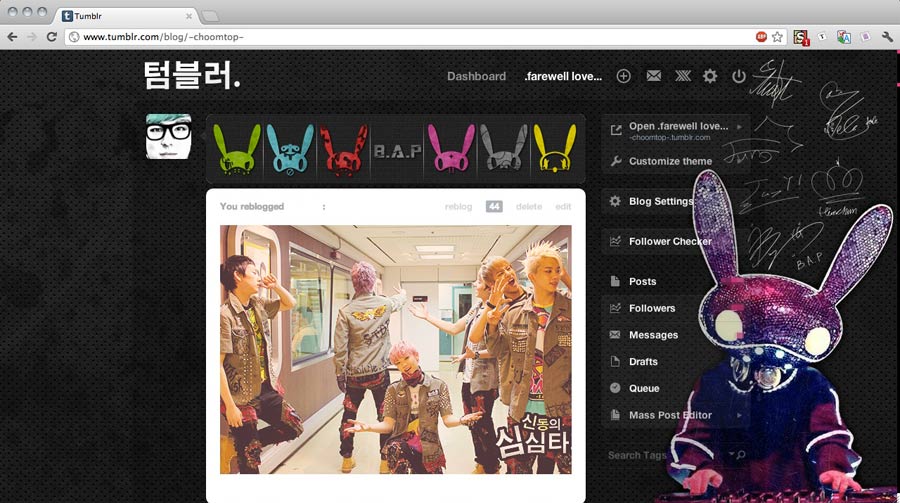Go to Dashboard
900x503 pixels.
[x=476, y=76]
